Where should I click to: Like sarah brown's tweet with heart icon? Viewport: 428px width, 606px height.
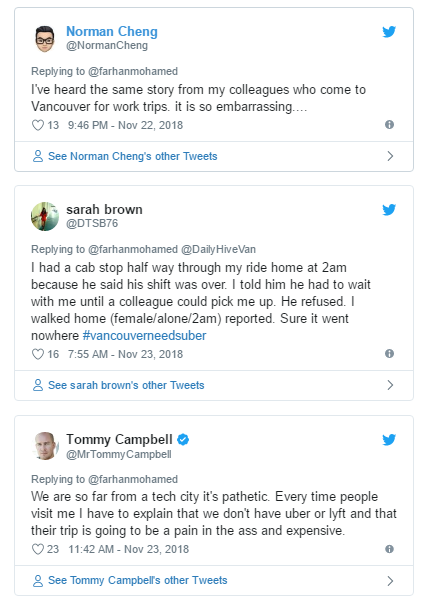pos(38,354)
